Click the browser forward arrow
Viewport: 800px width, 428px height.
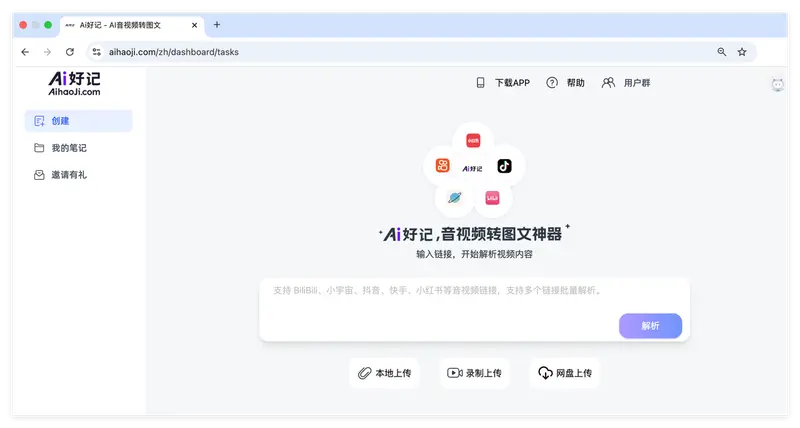[47, 52]
